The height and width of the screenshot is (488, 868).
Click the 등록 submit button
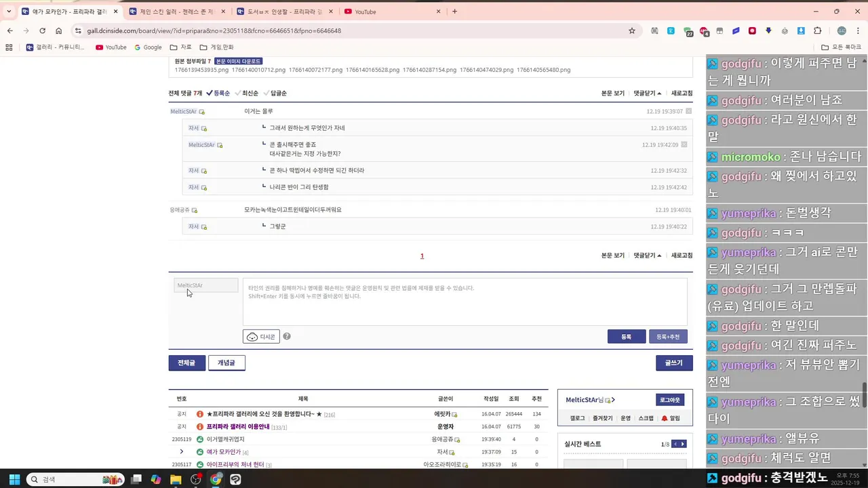point(627,337)
